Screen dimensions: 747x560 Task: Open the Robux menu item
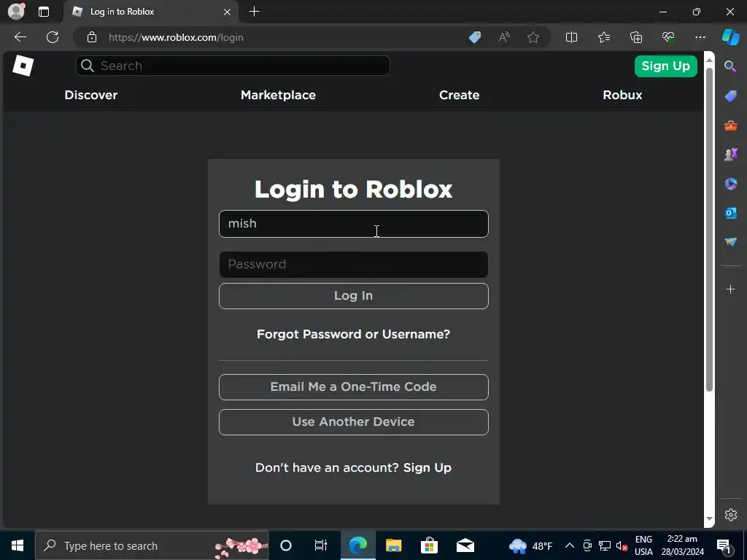[x=623, y=95]
